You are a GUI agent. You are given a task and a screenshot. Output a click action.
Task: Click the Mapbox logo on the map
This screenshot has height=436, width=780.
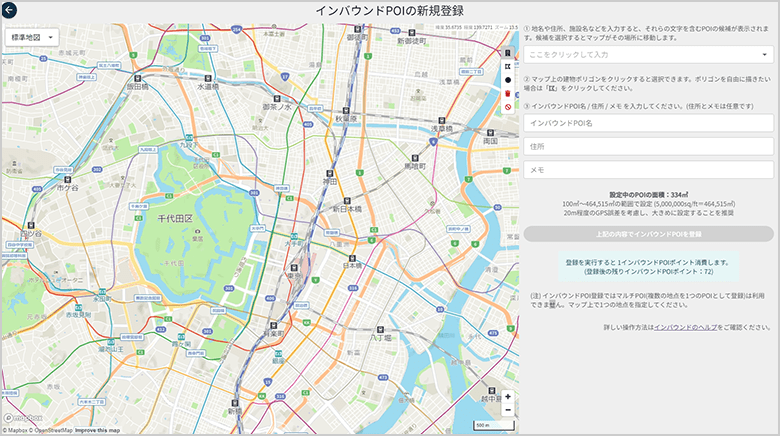point(22,418)
